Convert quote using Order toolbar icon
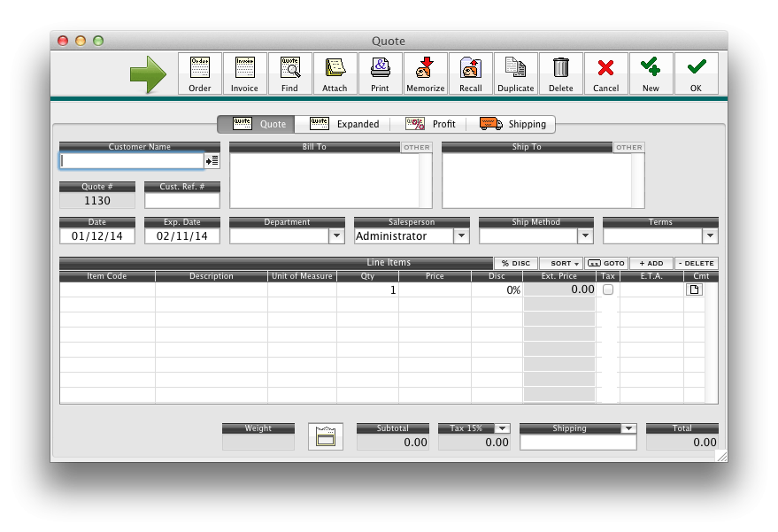 [200, 73]
